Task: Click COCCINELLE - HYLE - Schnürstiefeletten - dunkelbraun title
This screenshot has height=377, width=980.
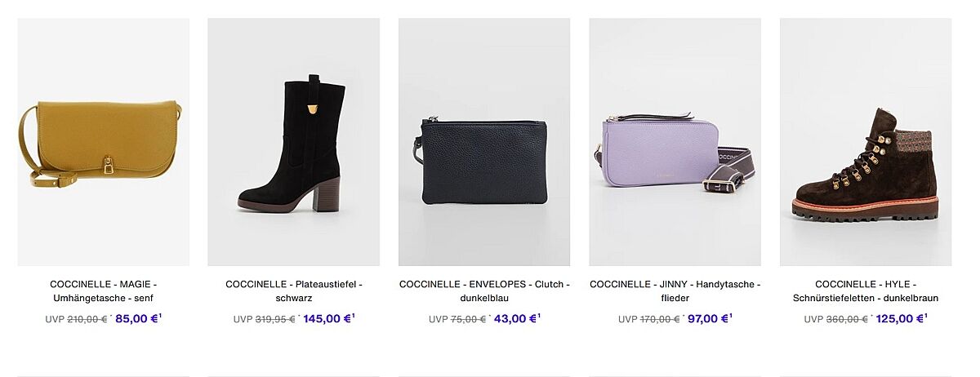Action: [866, 291]
